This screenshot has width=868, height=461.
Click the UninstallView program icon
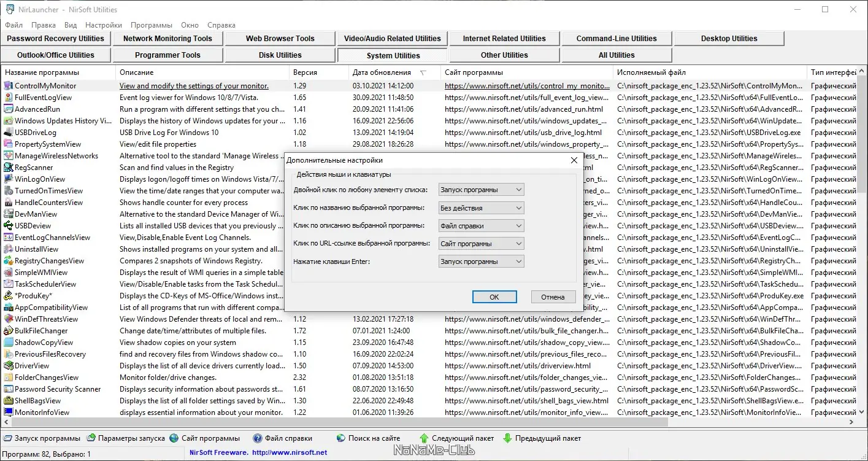(8, 249)
